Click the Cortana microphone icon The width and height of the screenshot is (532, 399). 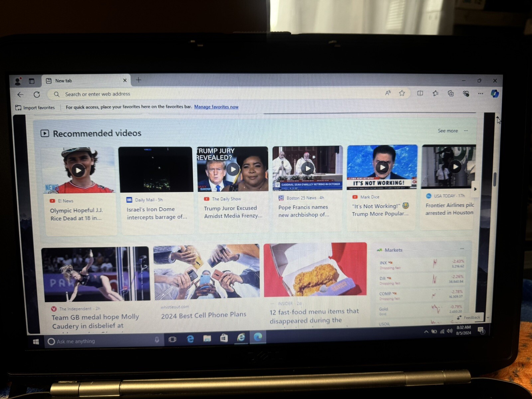pos(157,340)
